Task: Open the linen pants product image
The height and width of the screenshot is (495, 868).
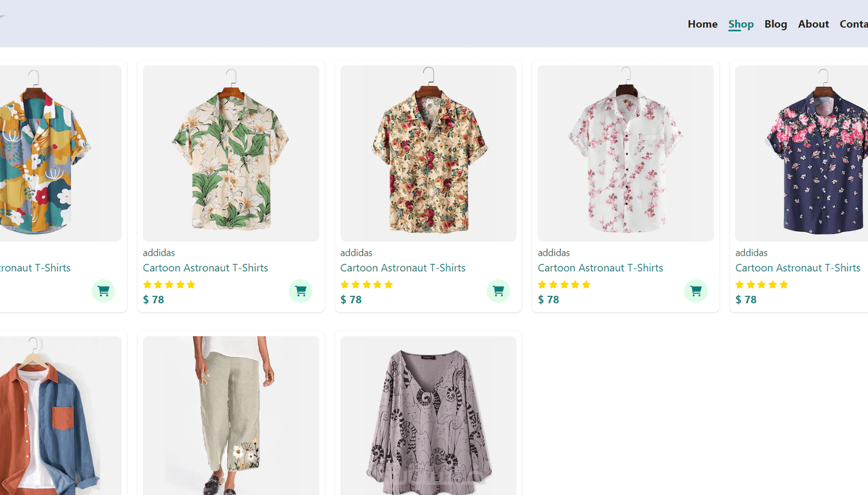Action: click(231, 414)
